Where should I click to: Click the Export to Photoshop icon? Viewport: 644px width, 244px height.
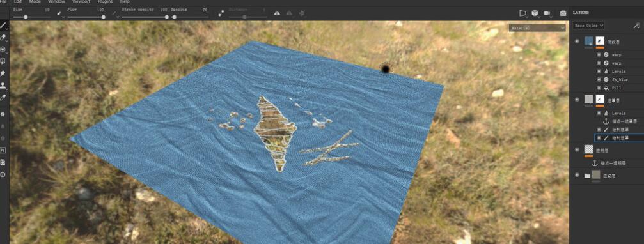pos(3,150)
